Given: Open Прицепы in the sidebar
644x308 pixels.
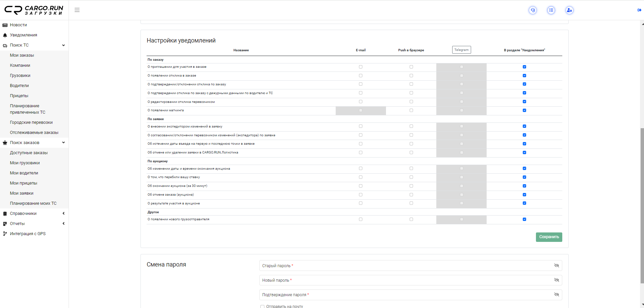Looking at the screenshot, I should 19,96.
